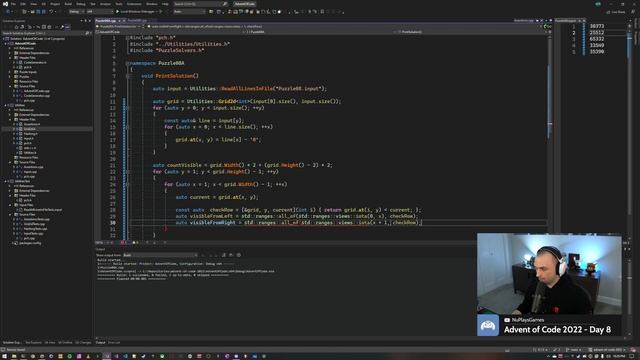Click the Discord logo in stream overlay
This screenshot has width=640, height=360.
coord(488,325)
